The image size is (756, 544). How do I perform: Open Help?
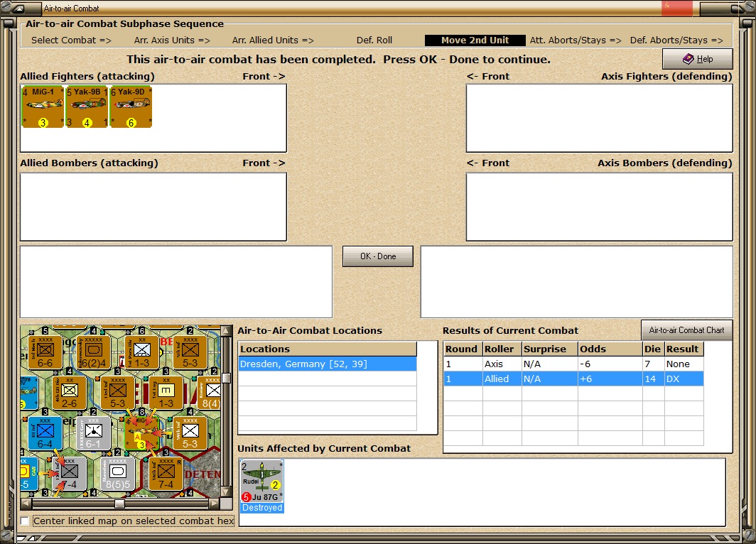point(698,59)
